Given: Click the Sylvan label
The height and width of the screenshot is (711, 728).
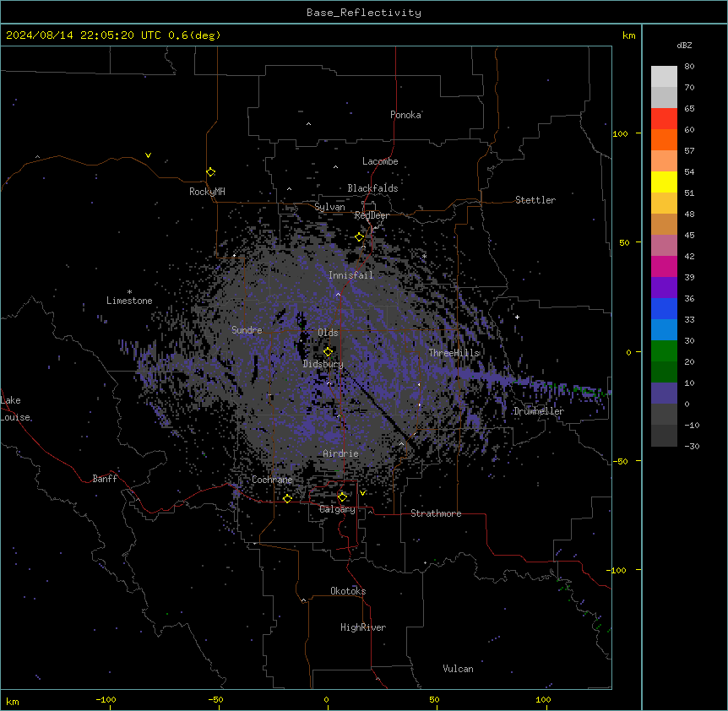Looking at the screenshot, I should click(329, 207).
